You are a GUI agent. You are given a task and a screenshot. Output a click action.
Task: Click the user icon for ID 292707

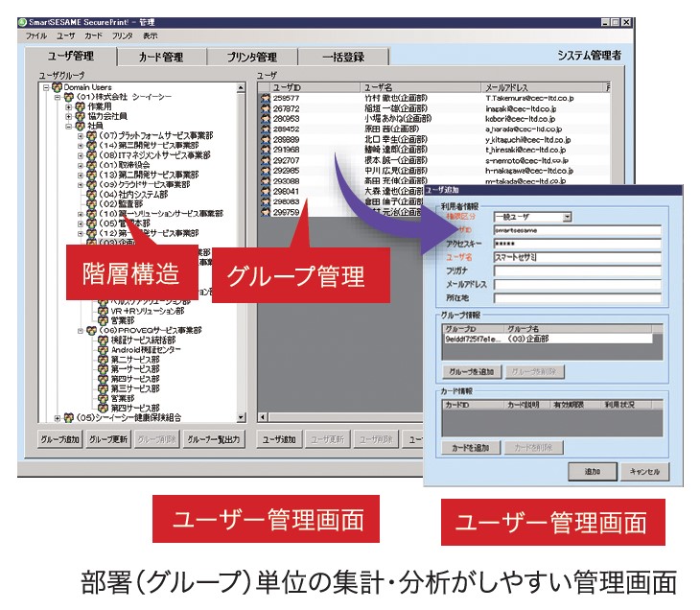pos(266,160)
